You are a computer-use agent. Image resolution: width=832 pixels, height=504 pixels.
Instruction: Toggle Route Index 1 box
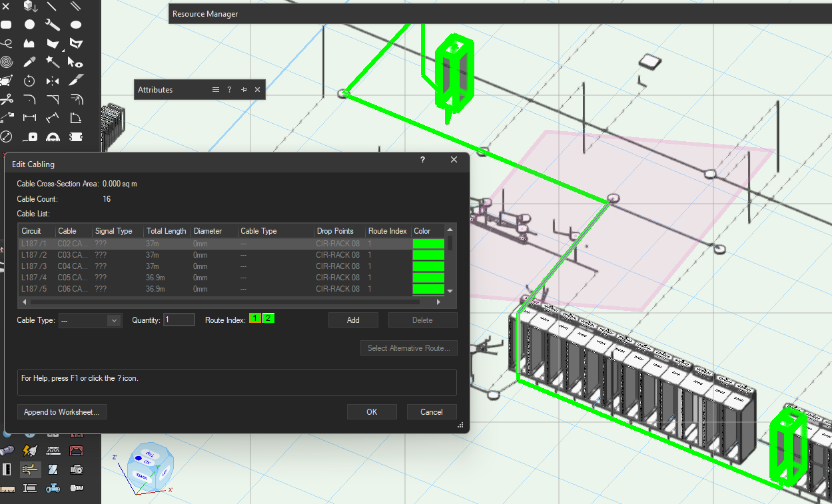(255, 319)
